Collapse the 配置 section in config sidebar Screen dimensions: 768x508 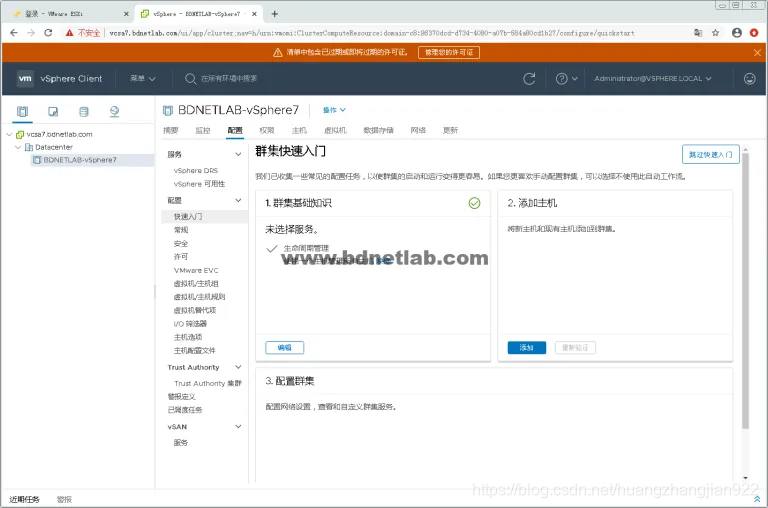point(238,200)
